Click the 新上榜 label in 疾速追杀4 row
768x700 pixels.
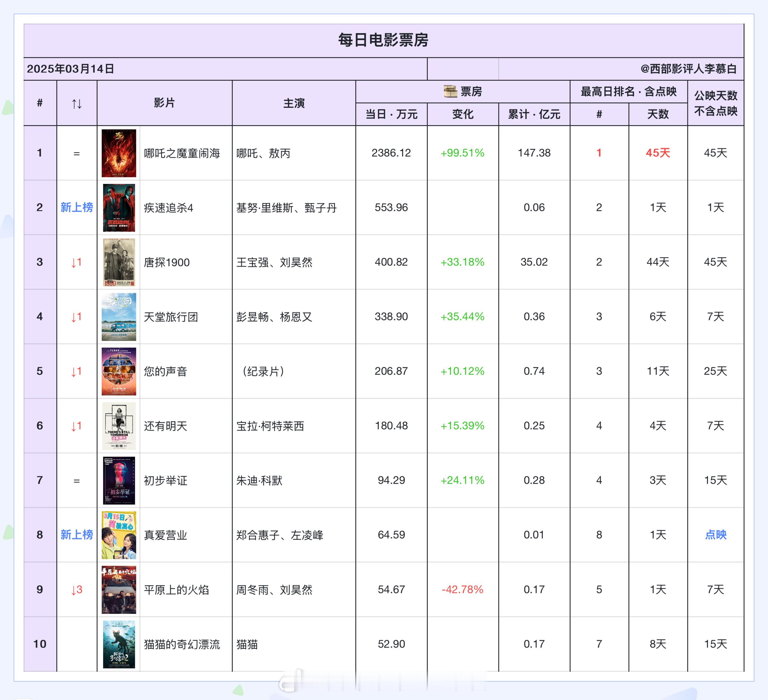click(x=76, y=207)
